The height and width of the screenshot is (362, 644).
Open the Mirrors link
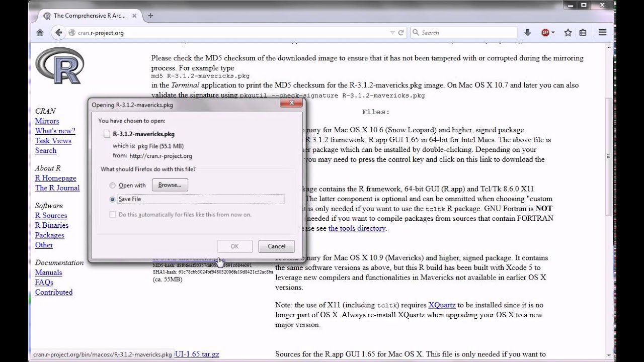click(x=47, y=121)
